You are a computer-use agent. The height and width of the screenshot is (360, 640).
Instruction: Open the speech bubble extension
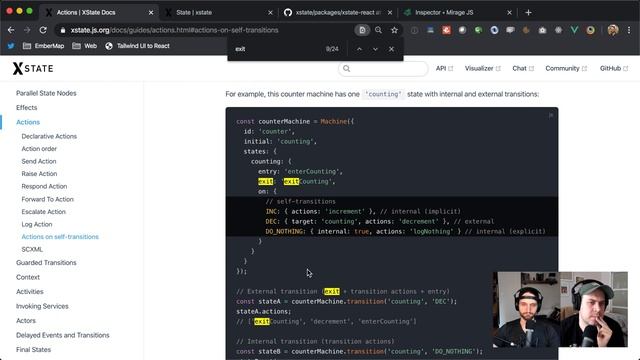(510, 30)
